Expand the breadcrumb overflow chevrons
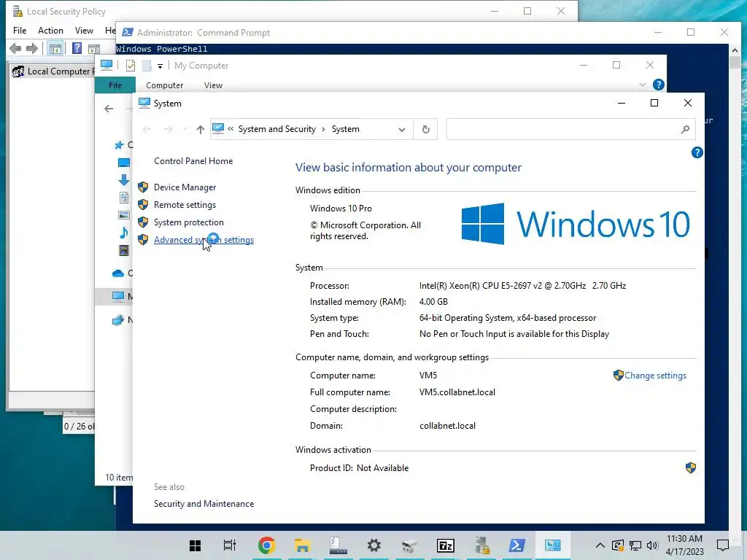 pos(231,128)
